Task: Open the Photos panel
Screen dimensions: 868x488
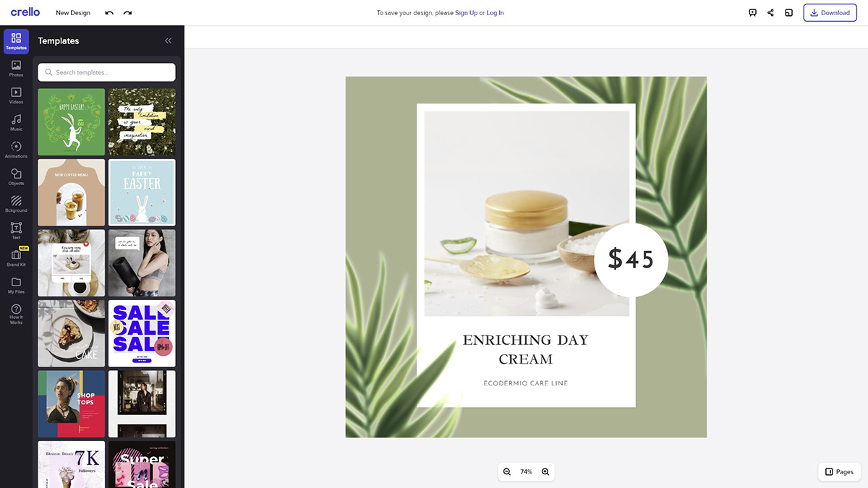Action: (16, 68)
